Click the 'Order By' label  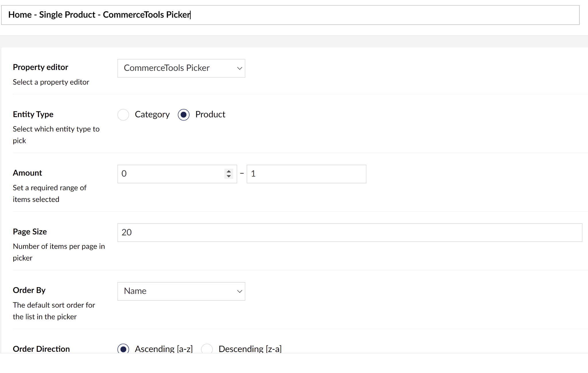[29, 290]
